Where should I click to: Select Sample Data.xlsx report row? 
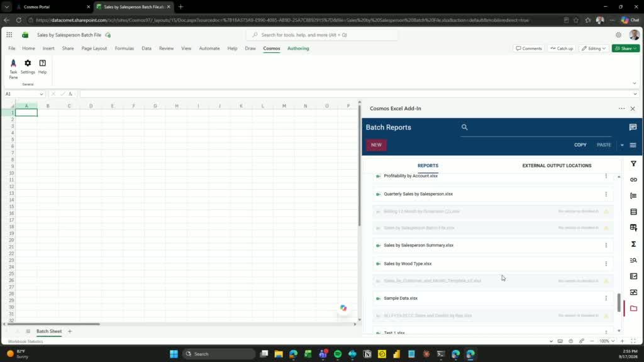(492, 299)
